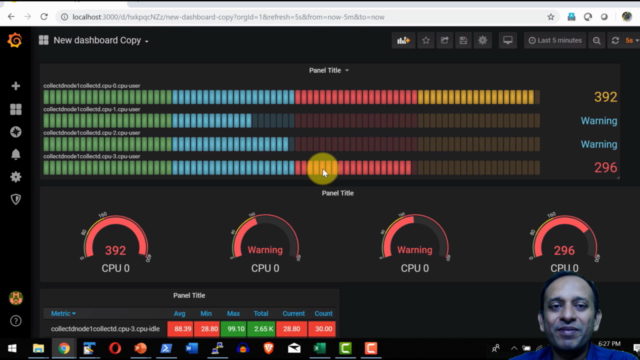Open Configuration gear icon in sidebar
The width and height of the screenshot is (640, 360).
(x=16, y=177)
